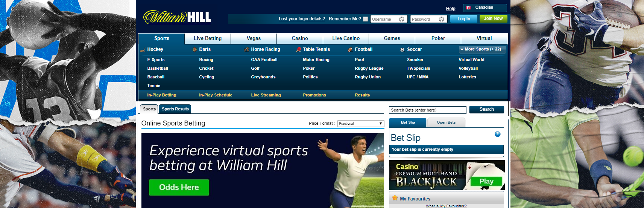Open the Vegas tab
Screen dimensions: 644x208
(x=254, y=38)
